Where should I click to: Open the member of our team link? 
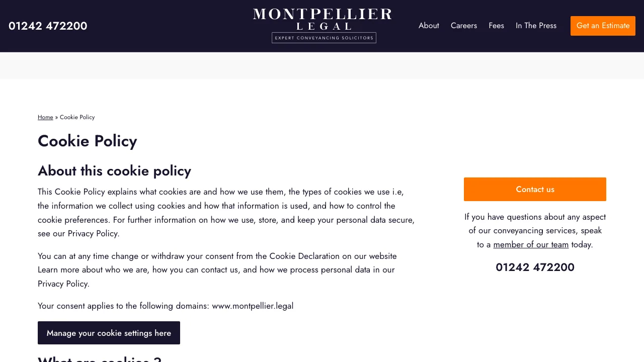click(531, 244)
